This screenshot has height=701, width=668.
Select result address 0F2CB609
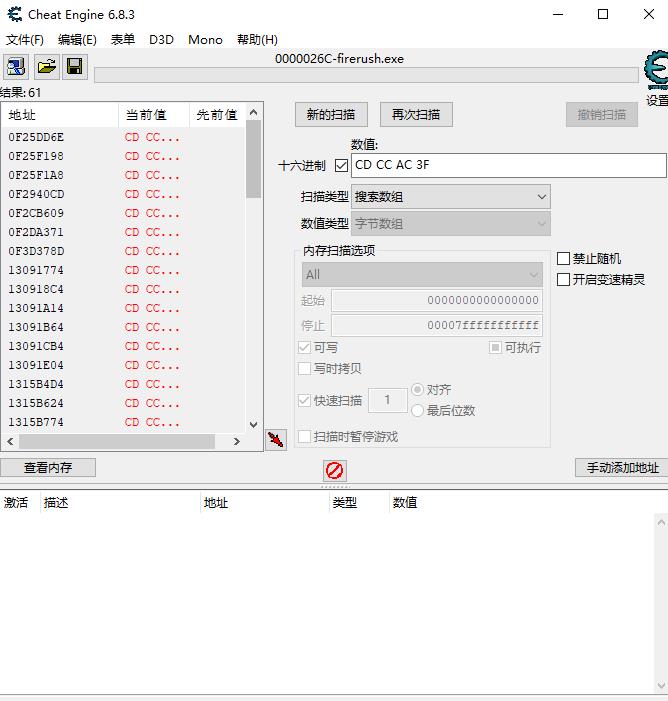pos(36,213)
